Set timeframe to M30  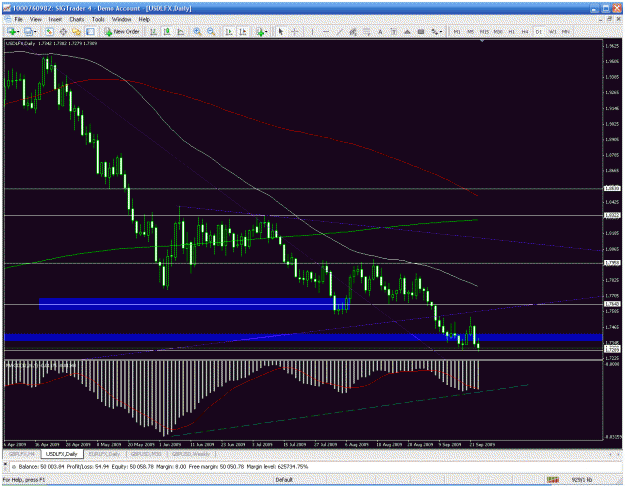tap(498, 31)
